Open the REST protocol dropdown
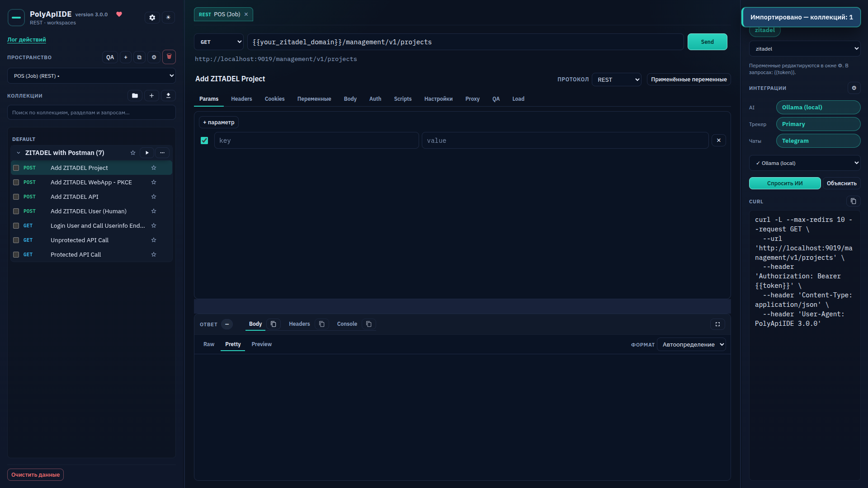868x488 pixels. tap(617, 80)
